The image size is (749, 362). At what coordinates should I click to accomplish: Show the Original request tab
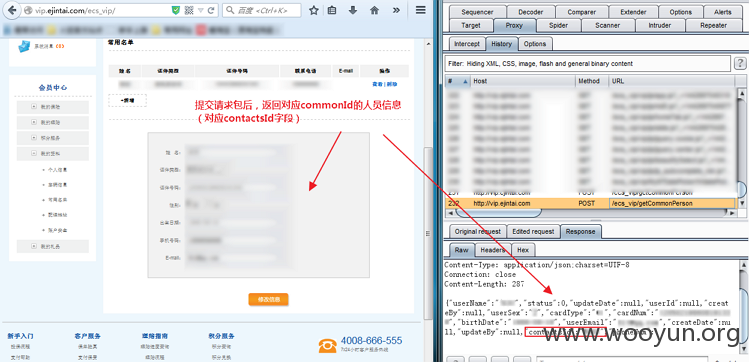[x=478, y=231]
